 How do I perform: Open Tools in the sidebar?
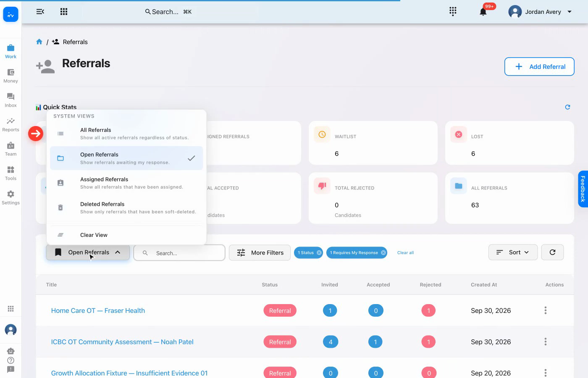pos(11,173)
